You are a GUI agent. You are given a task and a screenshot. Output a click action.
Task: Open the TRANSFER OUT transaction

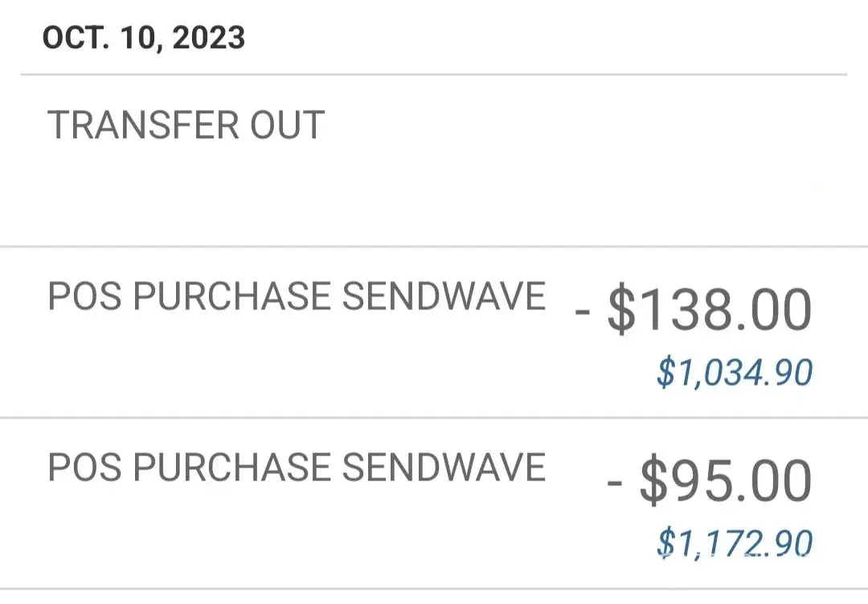coord(186,126)
